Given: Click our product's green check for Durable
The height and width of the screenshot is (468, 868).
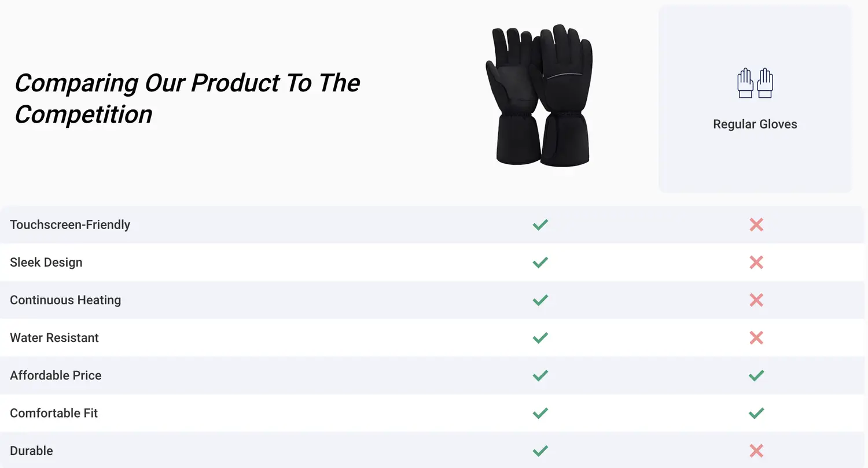Looking at the screenshot, I should 540,451.
